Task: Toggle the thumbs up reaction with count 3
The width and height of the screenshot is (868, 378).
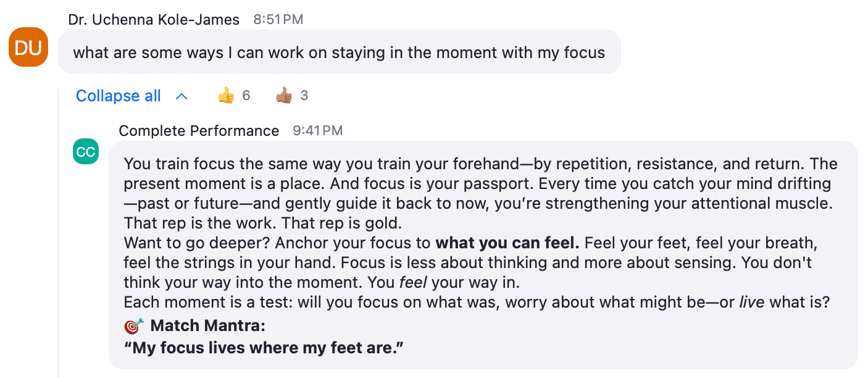Action: coord(292,96)
